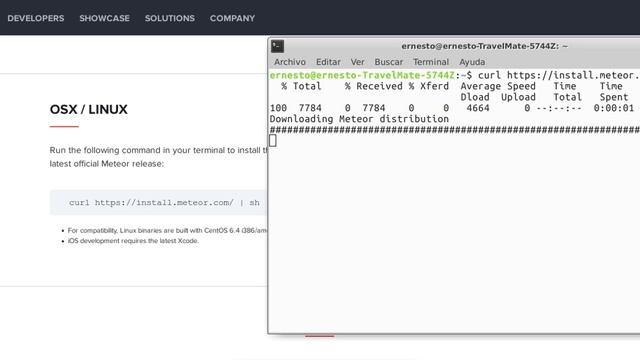Click the CentOS 6.4 compatibility note
Viewport: 640px width, 360px height.
167,231
